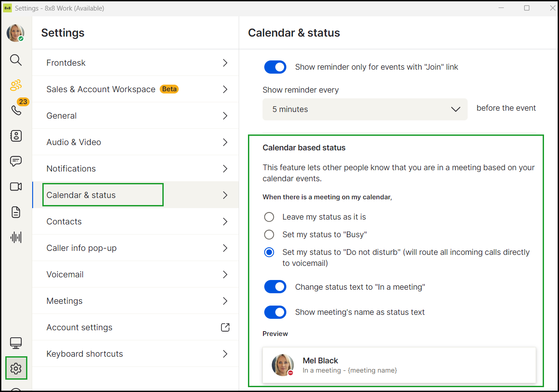The height and width of the screenshot is (392, 559).
Task: Click the Mel Black name in preview
Action: pyautogui.click(x=320, y=360)
